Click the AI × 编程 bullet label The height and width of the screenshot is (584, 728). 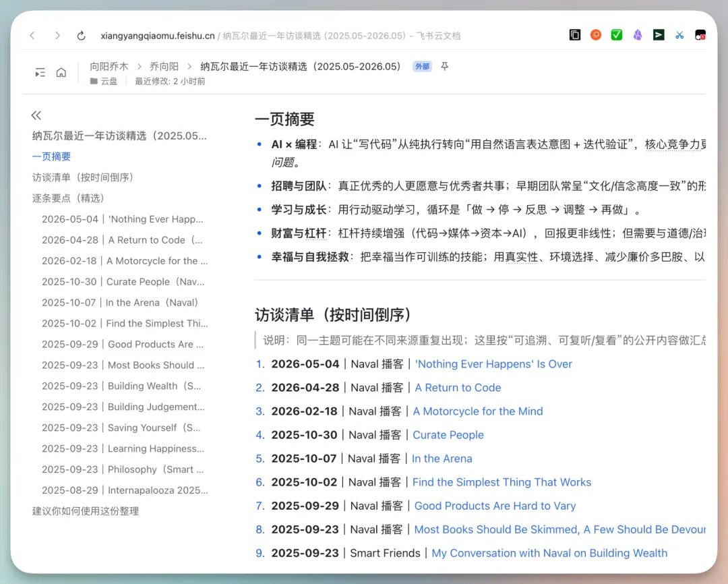coord(294,144)
